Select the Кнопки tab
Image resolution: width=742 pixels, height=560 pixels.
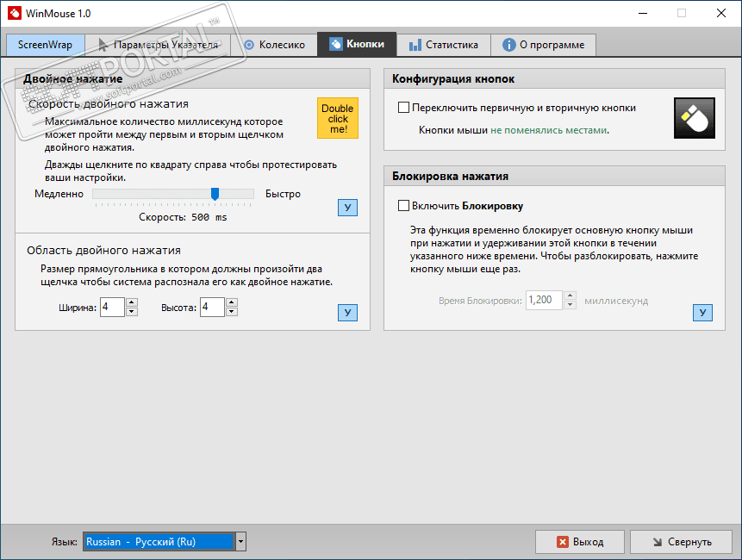[x=357, y=45]
